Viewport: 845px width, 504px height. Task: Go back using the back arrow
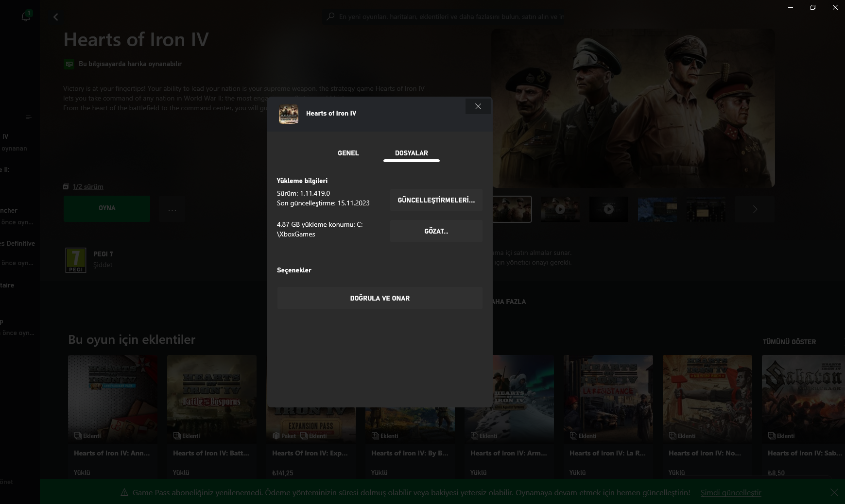coord(56,17)
